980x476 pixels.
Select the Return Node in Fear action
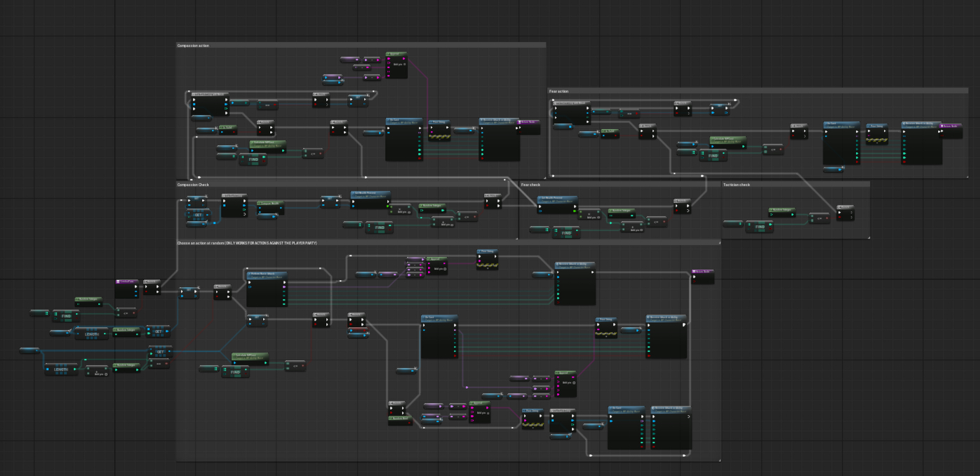point(951,126)
